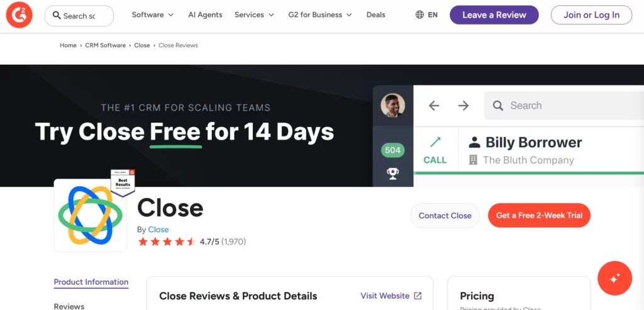
Task: Click the Join or Log In button
Action: tap(591, 15)
